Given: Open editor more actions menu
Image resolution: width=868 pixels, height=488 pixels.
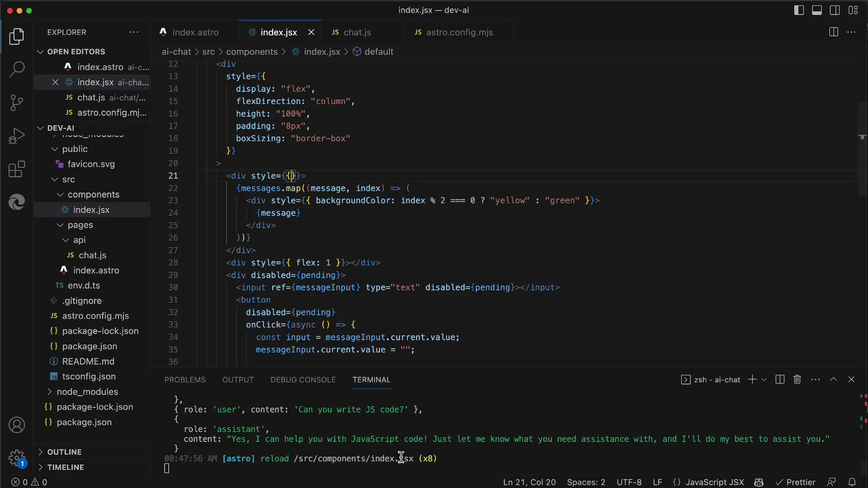Looking at the screenshot, I should tap(851, 32).
